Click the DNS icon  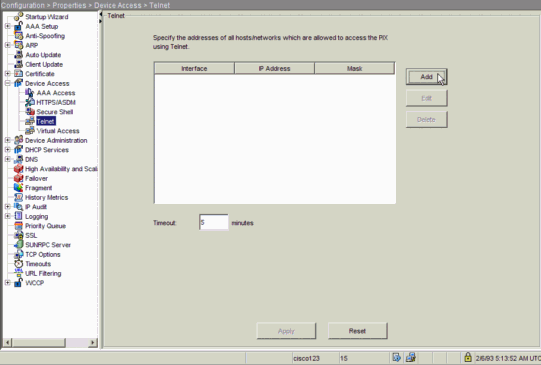19,159
